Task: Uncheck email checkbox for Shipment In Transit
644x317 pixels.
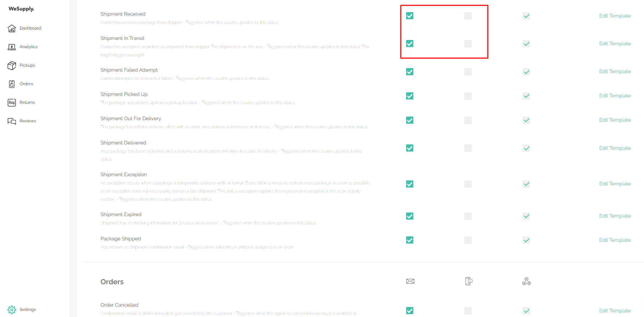Action: tap(410, 44)
